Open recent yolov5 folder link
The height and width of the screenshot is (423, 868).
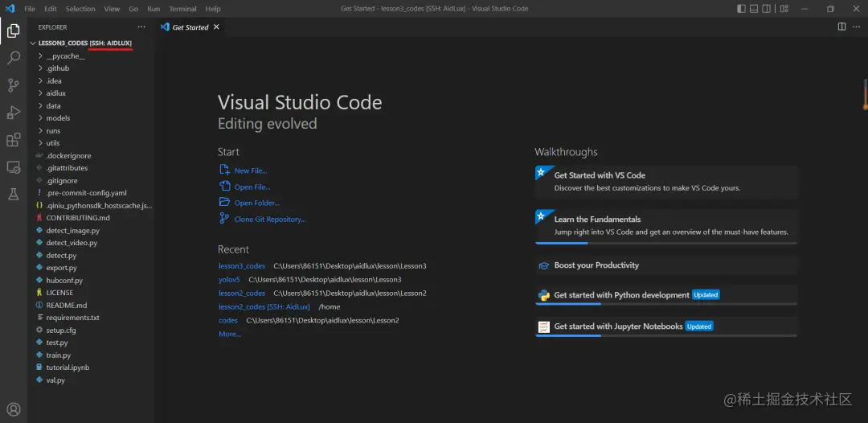coord(229,280)
